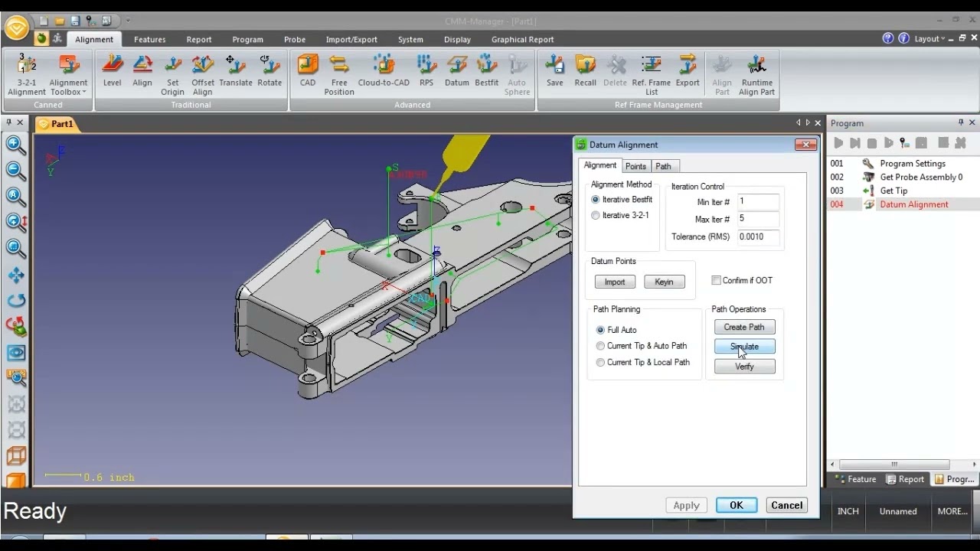Switch to Path tab in Datum Alignment

coord(664,166)
